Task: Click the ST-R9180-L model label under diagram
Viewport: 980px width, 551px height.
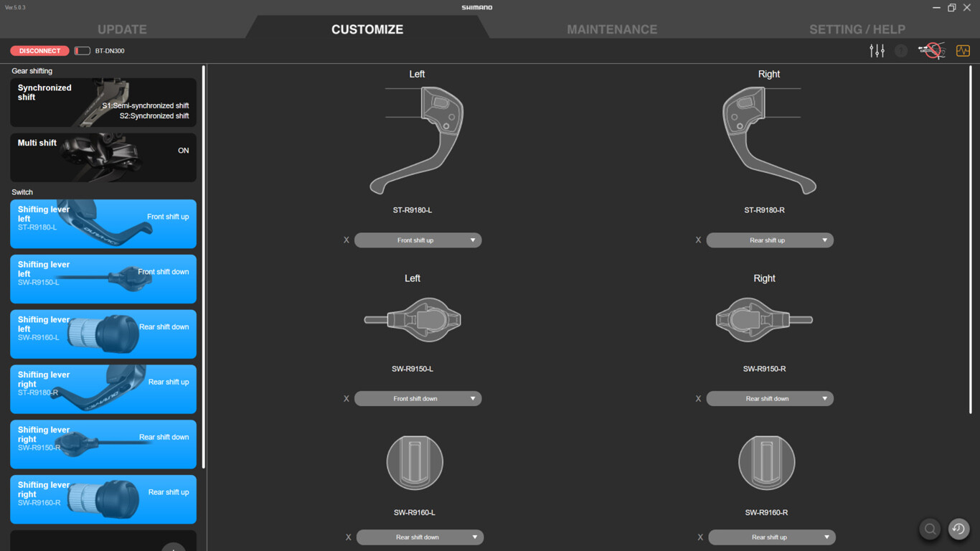Action: 413,210
